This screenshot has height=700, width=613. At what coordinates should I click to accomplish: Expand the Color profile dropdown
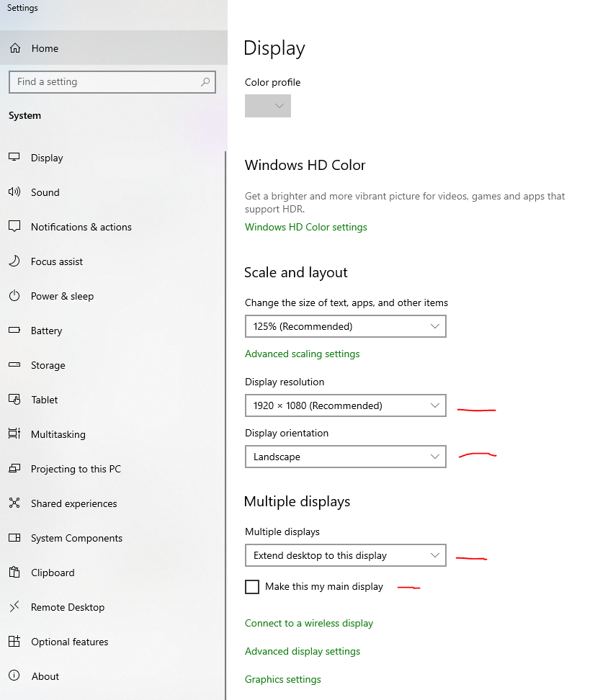[x=267, y=106]
